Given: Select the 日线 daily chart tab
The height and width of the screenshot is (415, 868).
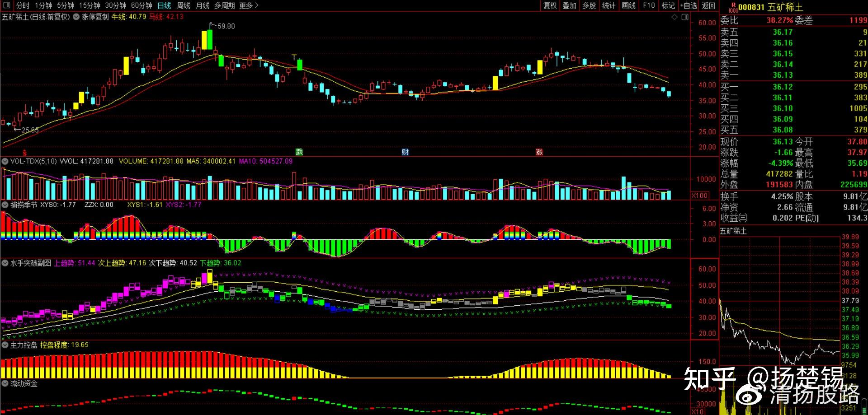Looking at the screenshot, I should [x=164, y=5].
